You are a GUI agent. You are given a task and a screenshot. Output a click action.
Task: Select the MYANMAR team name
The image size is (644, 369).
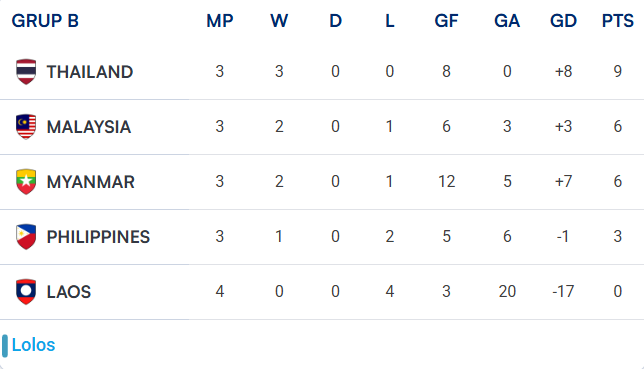click(x=90, y=182)
